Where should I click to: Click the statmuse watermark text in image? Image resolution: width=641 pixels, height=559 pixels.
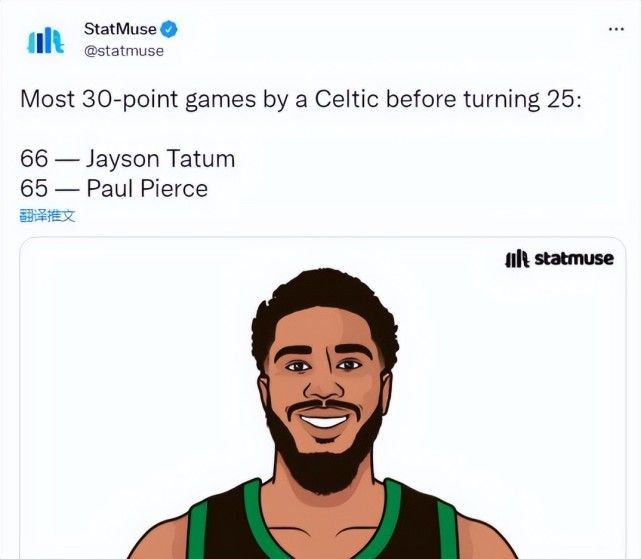pos(574,258)
